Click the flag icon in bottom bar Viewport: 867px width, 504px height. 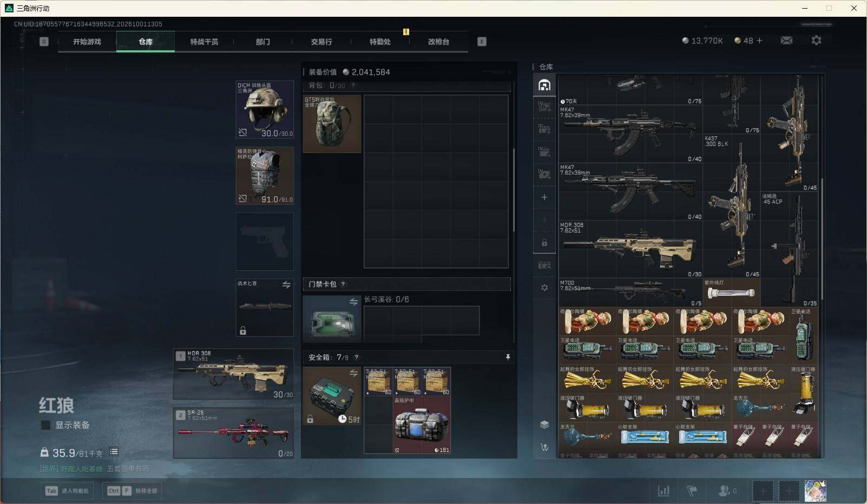tap(692, 490)
